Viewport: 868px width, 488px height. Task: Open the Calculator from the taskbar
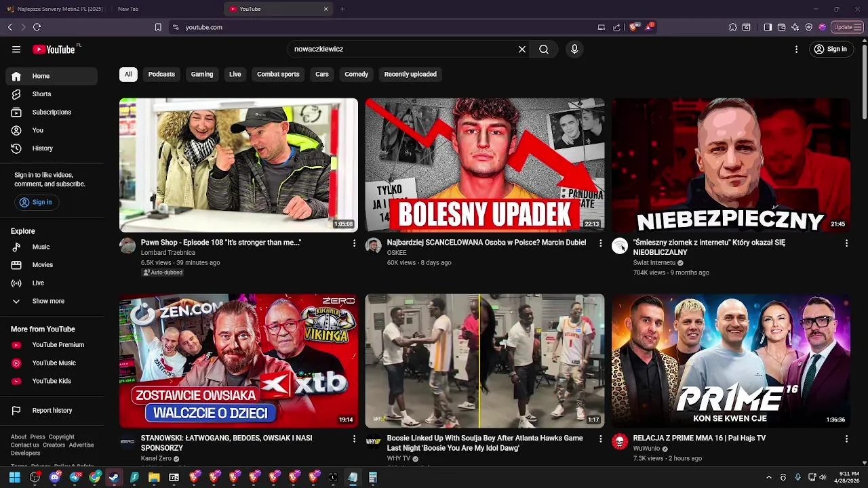372,478
